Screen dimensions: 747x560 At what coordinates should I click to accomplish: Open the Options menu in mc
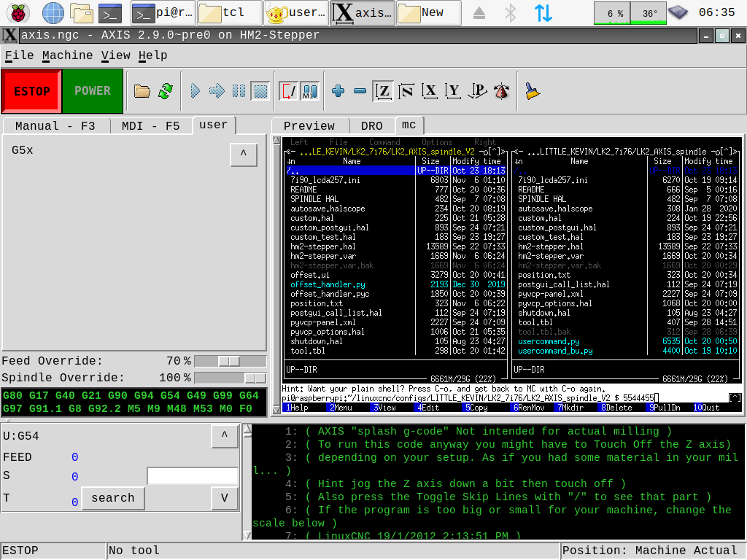(x=437, y=142)
